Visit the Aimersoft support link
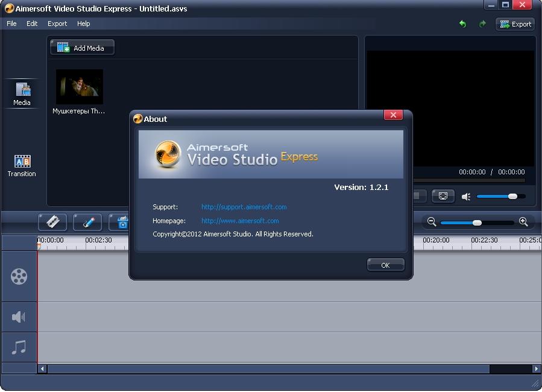The height and width of the screenshot is (392, 542). 244,207
